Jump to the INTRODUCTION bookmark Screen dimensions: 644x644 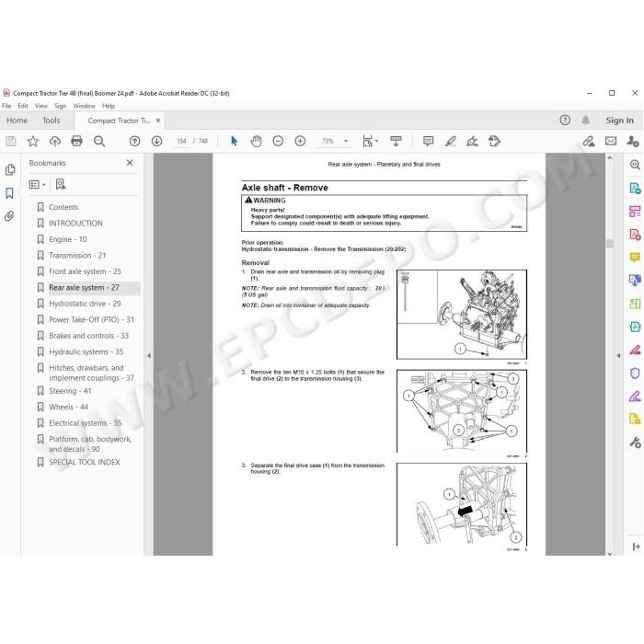coord(75,223)
